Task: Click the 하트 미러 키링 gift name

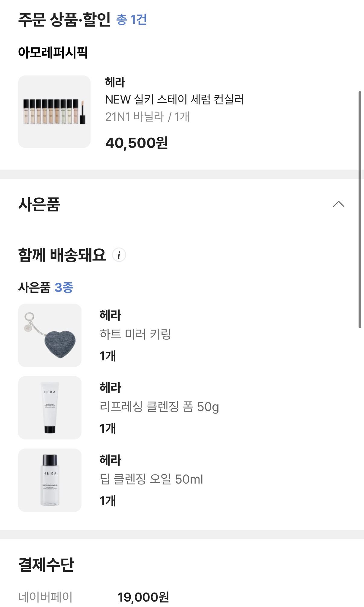Action: [135, 334]
